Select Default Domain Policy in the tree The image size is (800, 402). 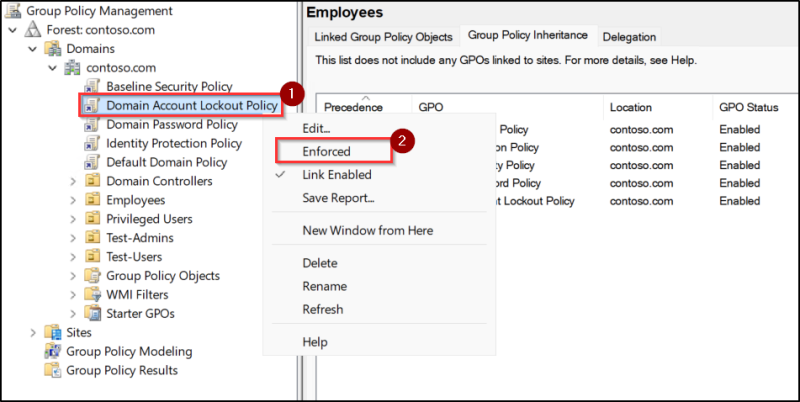point(166,162)
